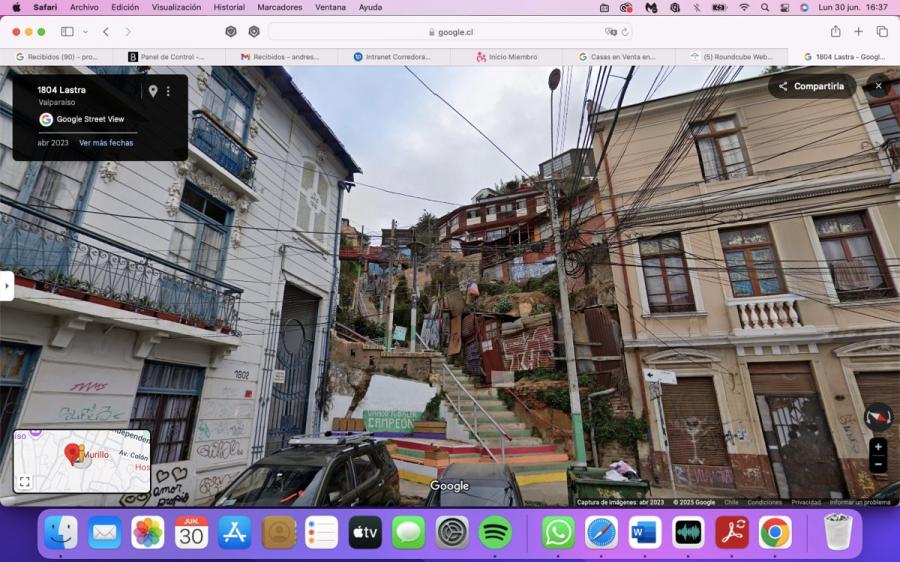Open the minimap thumbnail showing Murillo
Screen dimensions: 900x562
point(82,461)
